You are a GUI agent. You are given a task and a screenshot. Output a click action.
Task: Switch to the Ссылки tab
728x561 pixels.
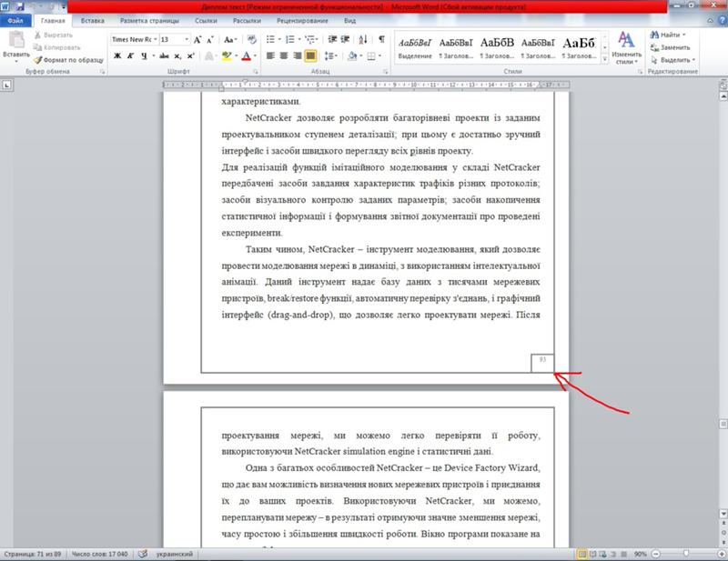pyautogui.click(x=207, y=20)
